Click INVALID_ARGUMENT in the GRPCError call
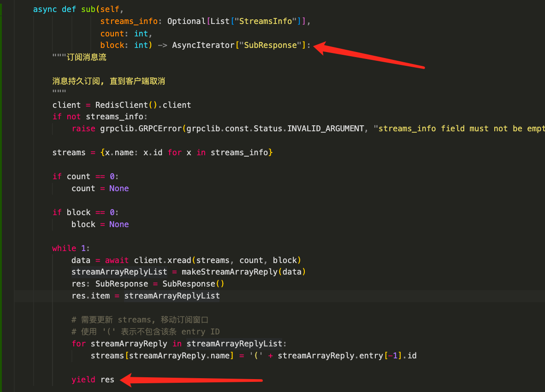 click(326, 129)
